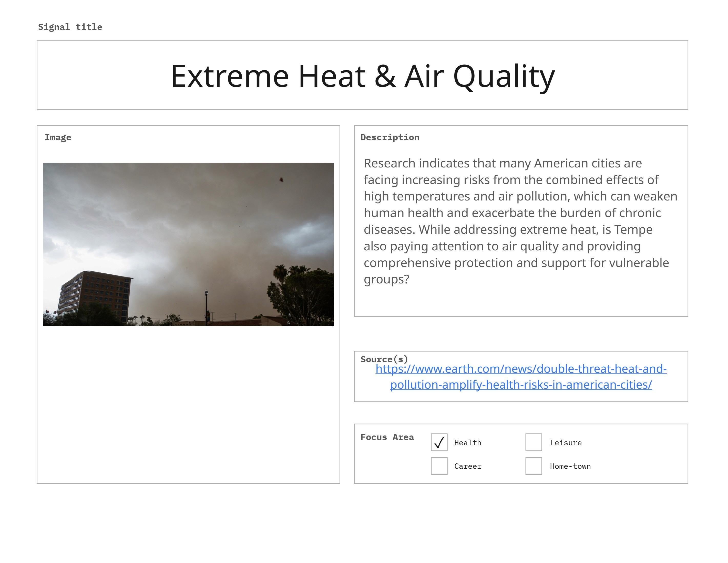Tick the Career checkbox
Viewport: 728px width, 563px height.
pyautogui.click(x=439, y=466)
